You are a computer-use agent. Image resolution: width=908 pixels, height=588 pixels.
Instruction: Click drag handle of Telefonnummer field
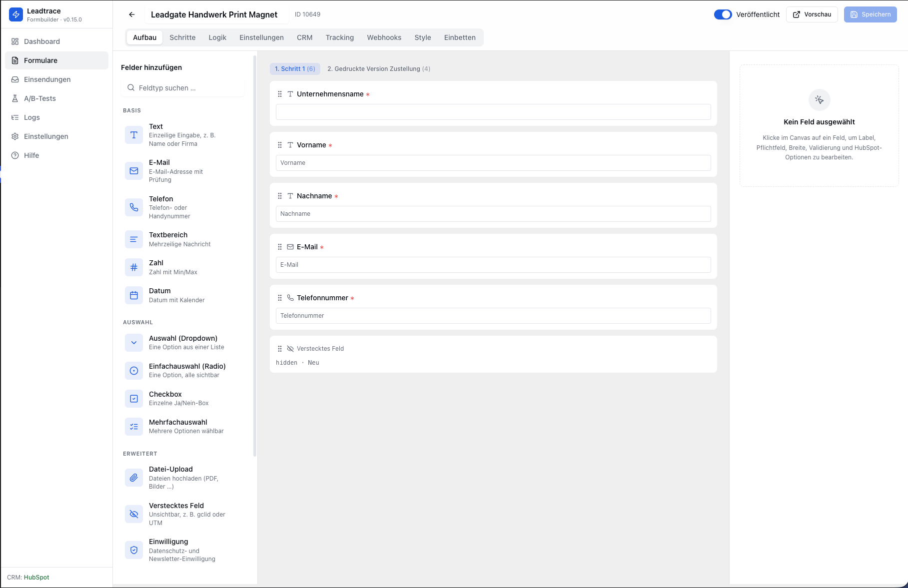[280, 298]
